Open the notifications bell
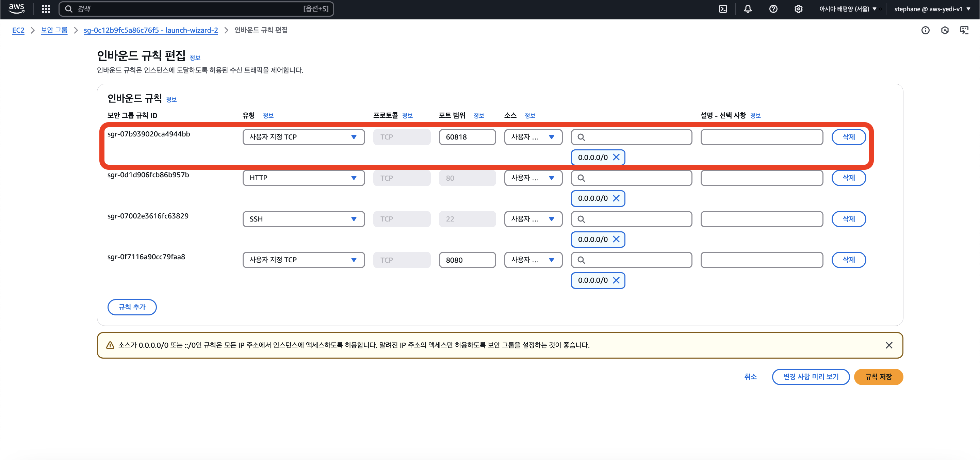 point(748,9)
